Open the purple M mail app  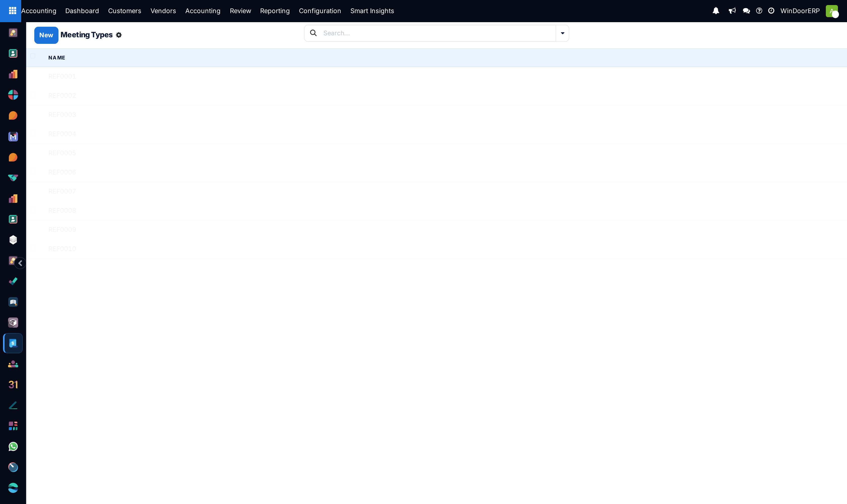click(13, 137)
